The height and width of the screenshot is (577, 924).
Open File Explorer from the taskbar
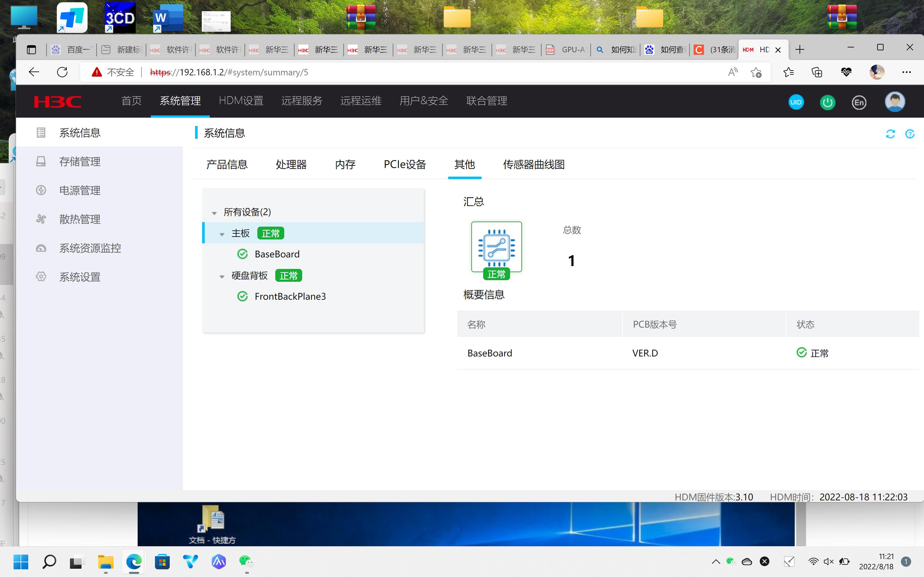coord(105,562)
